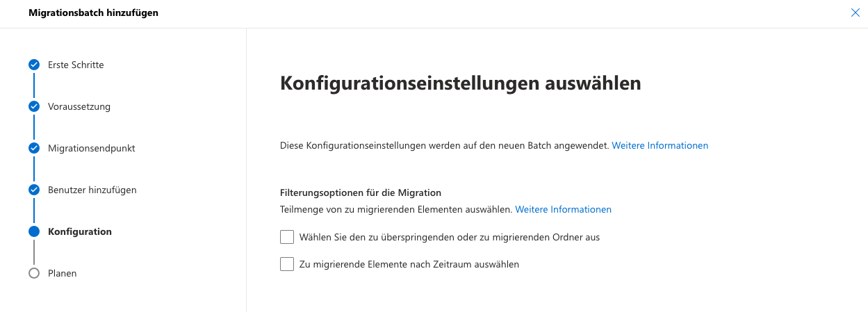Enable the folder skip or migrate checkbox

[287, 237]
